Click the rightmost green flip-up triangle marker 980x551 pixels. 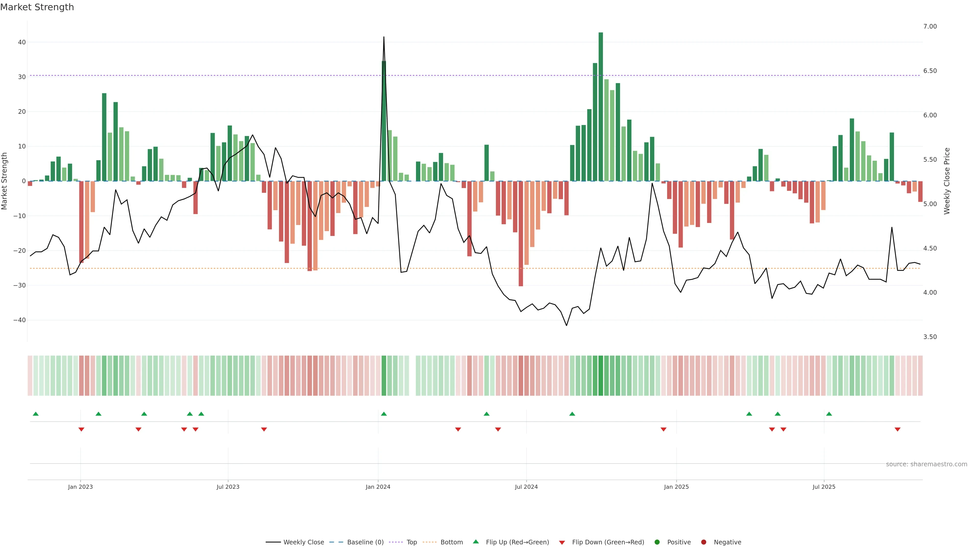[829, 414]
